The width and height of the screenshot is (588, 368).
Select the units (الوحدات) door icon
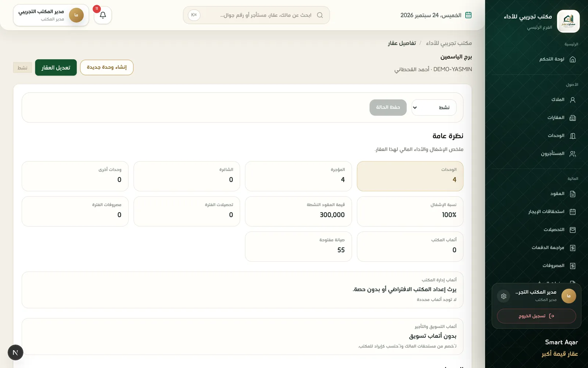pyautogui.click(x=573, y=136)
